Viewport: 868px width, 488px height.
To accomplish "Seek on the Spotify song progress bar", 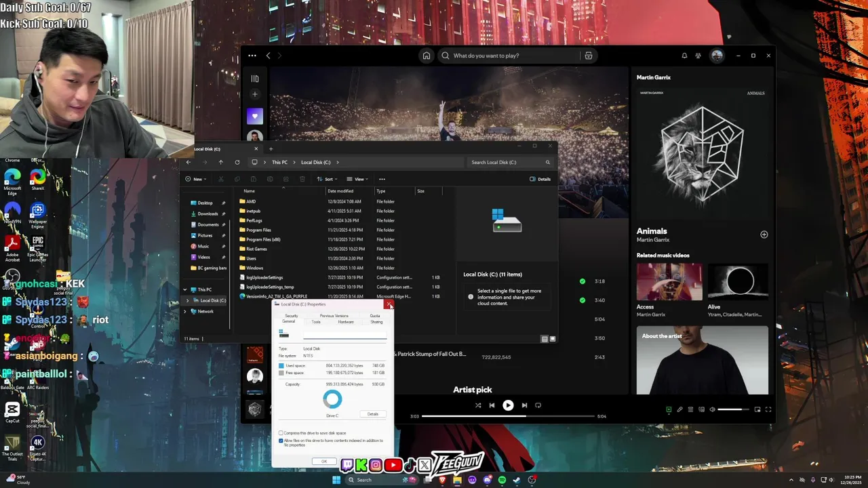I will (x=508, y=416).
